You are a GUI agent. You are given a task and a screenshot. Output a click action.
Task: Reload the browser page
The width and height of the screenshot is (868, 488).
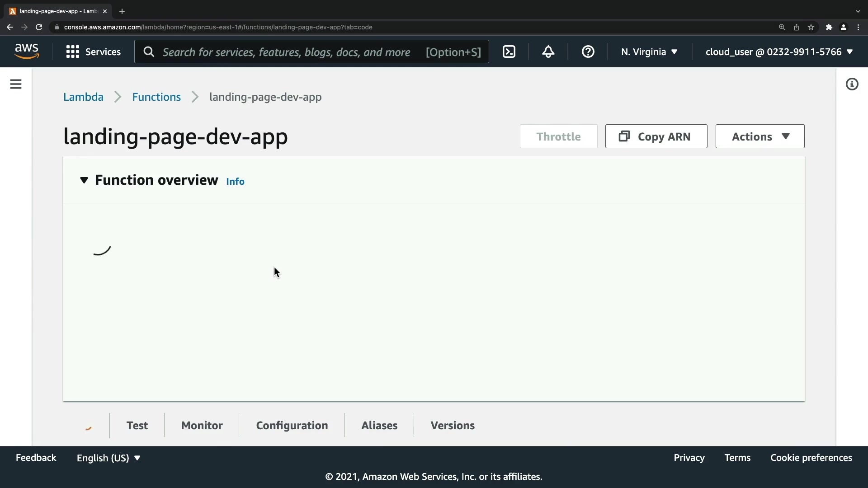pyautogui.click(x=39, y=27)
